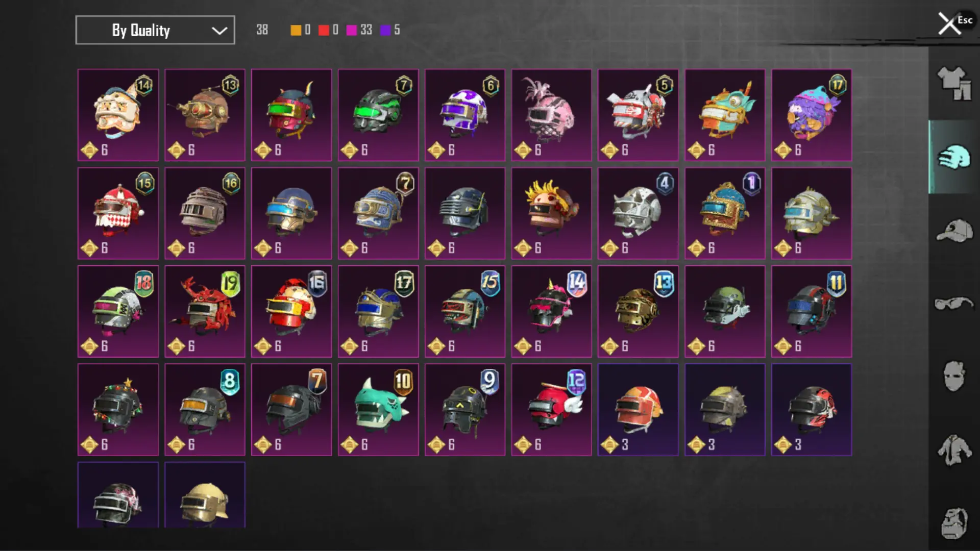
Task: Open the outfit sets category icon
Action: point(953,83)
